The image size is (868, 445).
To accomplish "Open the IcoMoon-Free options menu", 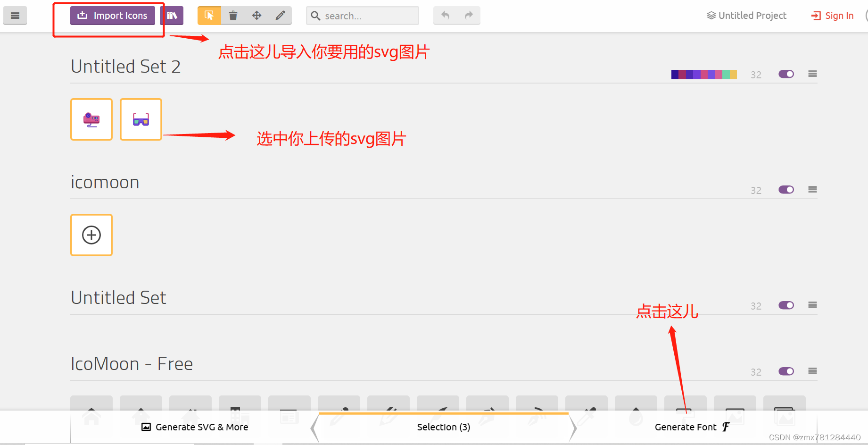I will click(812, 371).
